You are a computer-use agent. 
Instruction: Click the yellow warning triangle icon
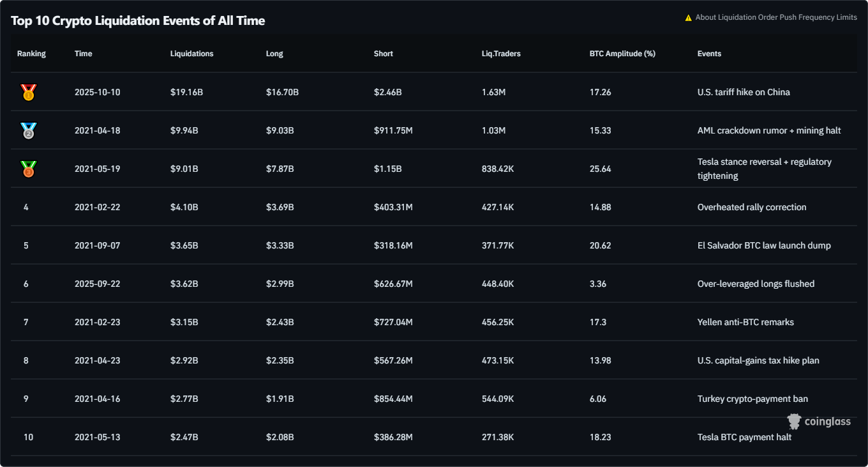click(x=688, y=18)
